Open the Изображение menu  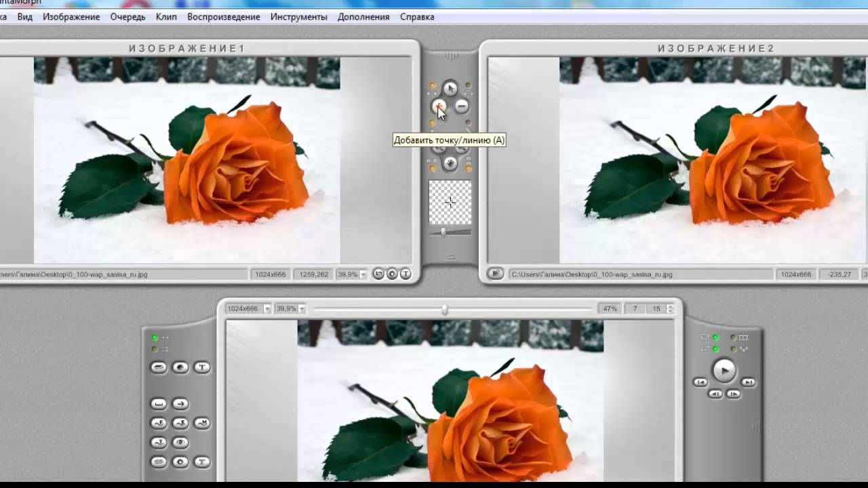[71, 17]
